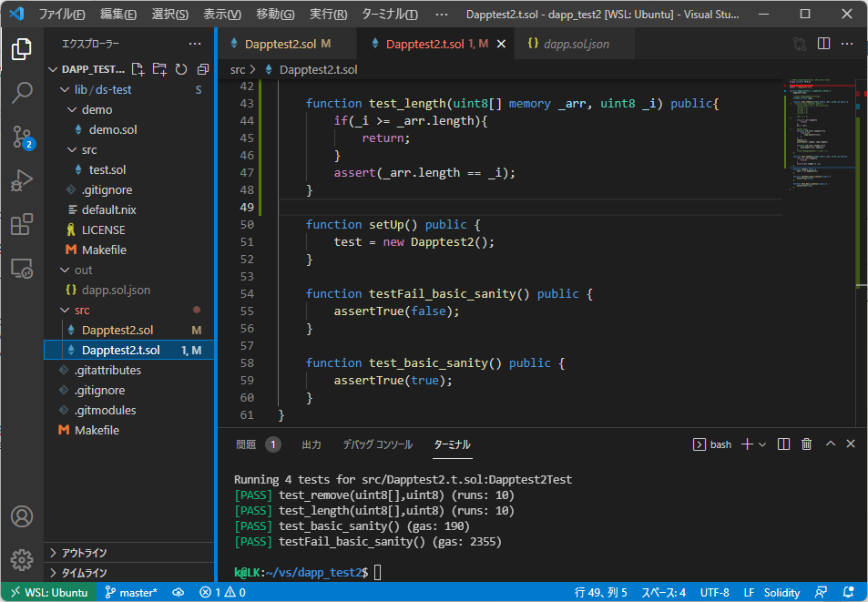
Task: Open Run and Debug view
Action: pos(22,180)
